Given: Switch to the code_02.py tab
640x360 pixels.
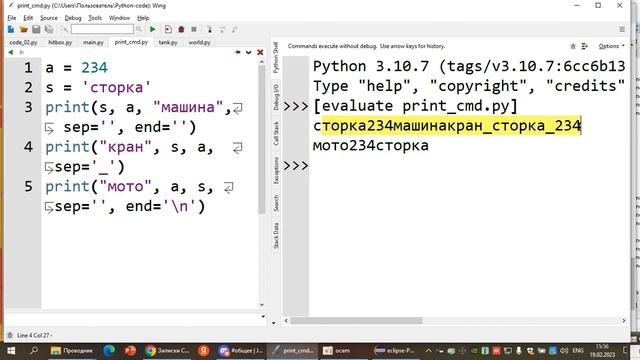Looking at the screenshot, I should coord(23,42).
